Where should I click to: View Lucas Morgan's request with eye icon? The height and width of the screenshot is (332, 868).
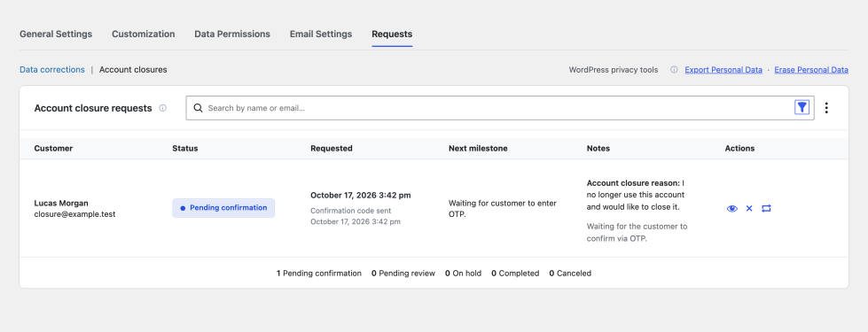731,208
